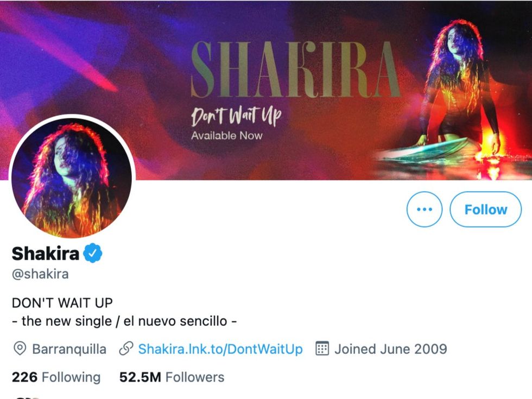Screen dimensions: 532x399
Task: Click the large SHAKIRA banner title
Action: pos(296,69)
